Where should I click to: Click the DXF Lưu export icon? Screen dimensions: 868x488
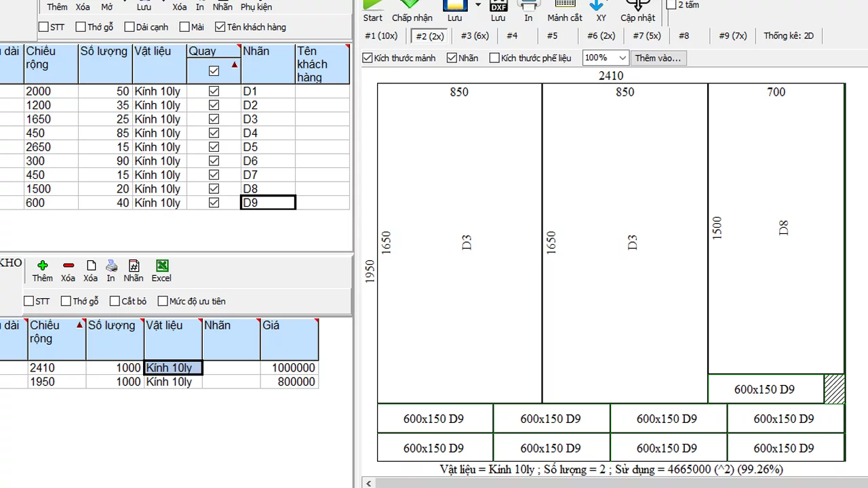pyautogui.click(x=498, y=5)
